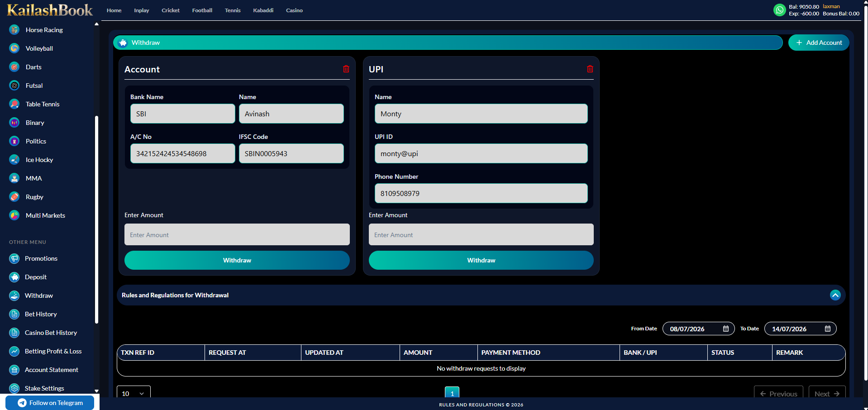The width and height of the screenshot is (868, 410).
Task: Click the A/C No field
Action: point(183,153)
